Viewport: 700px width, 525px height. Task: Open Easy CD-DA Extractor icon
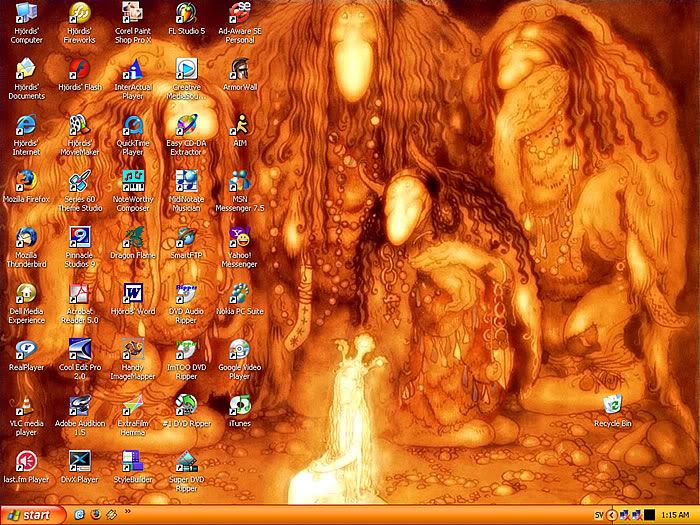point(186,125)
